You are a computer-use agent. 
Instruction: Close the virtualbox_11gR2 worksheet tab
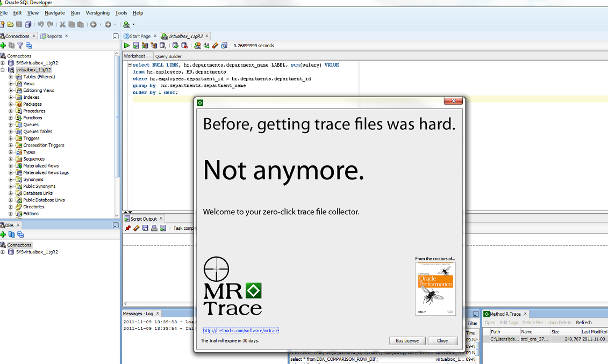(x=206, y=36)
